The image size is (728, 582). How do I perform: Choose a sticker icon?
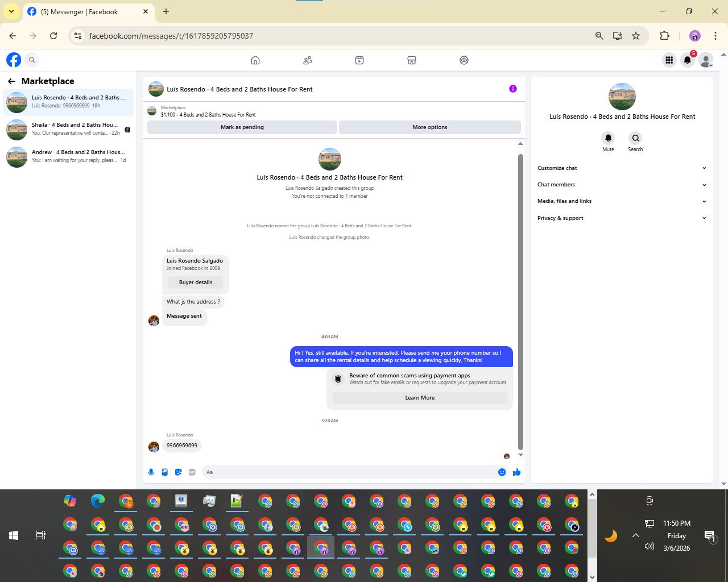coord(179,472)
